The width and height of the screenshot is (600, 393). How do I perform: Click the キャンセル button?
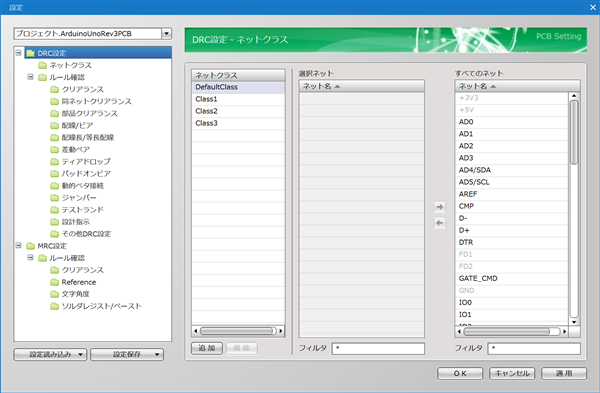[x=512, y=373]
